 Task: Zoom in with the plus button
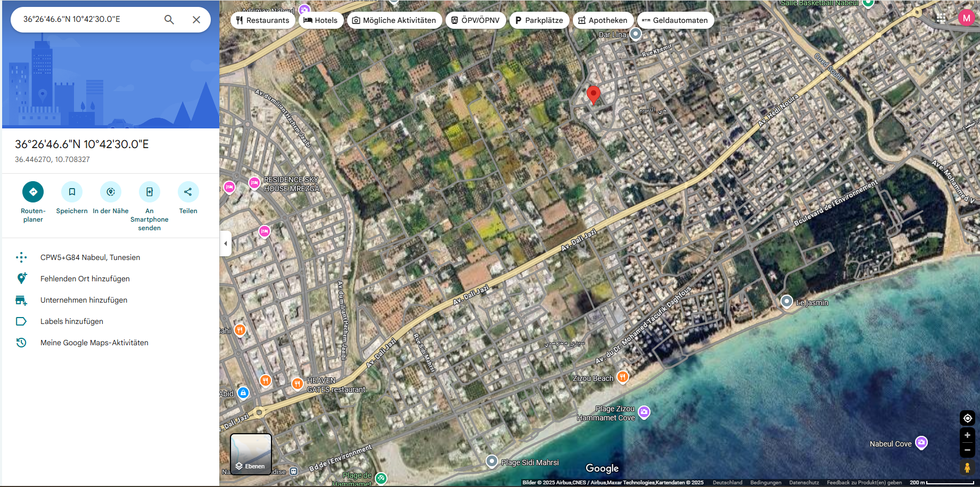point(967,435)
